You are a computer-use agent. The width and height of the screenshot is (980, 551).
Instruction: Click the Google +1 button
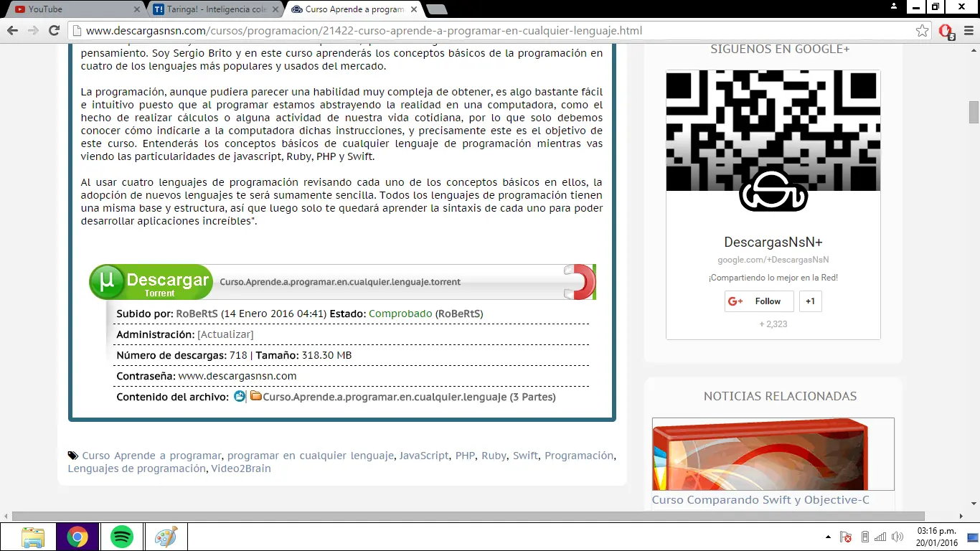(x=810, y=301)
